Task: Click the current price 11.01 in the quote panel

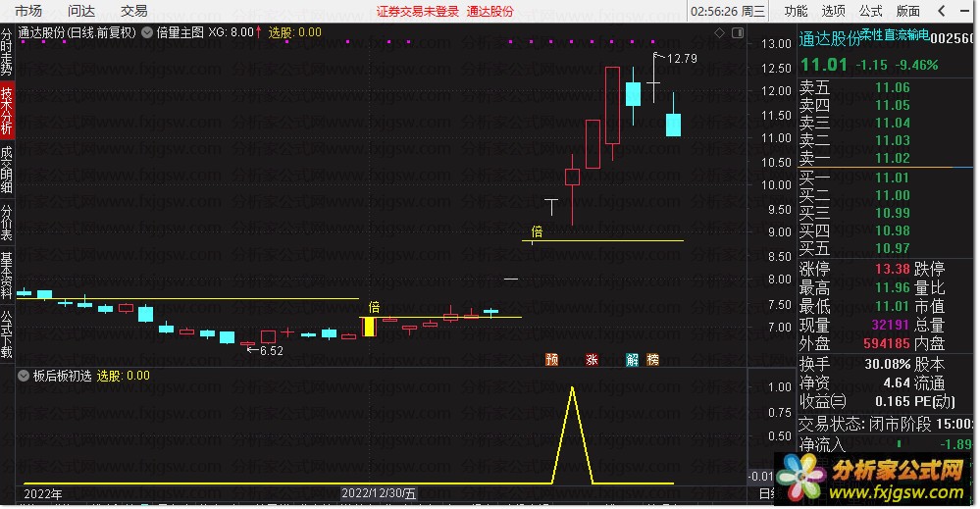Action: [x=824, y=65]
